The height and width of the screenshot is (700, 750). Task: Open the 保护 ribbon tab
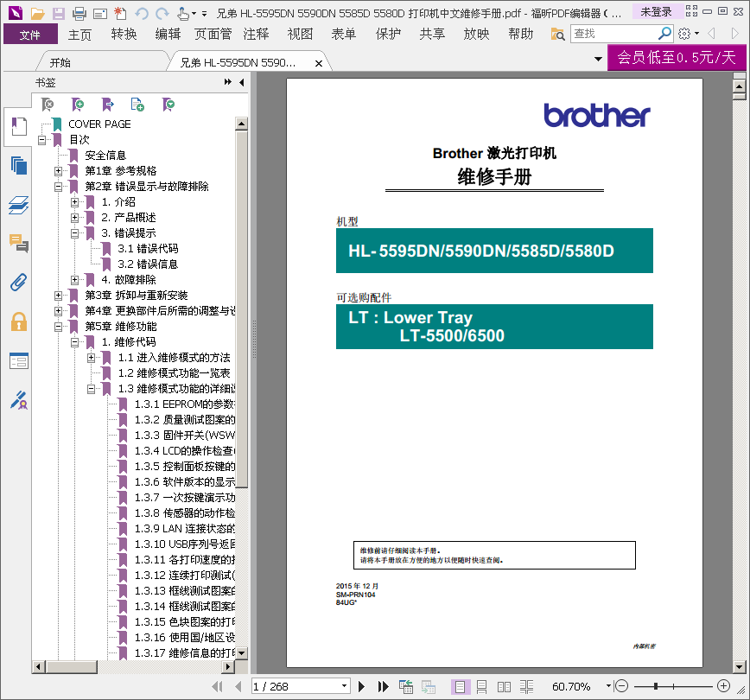388,34
